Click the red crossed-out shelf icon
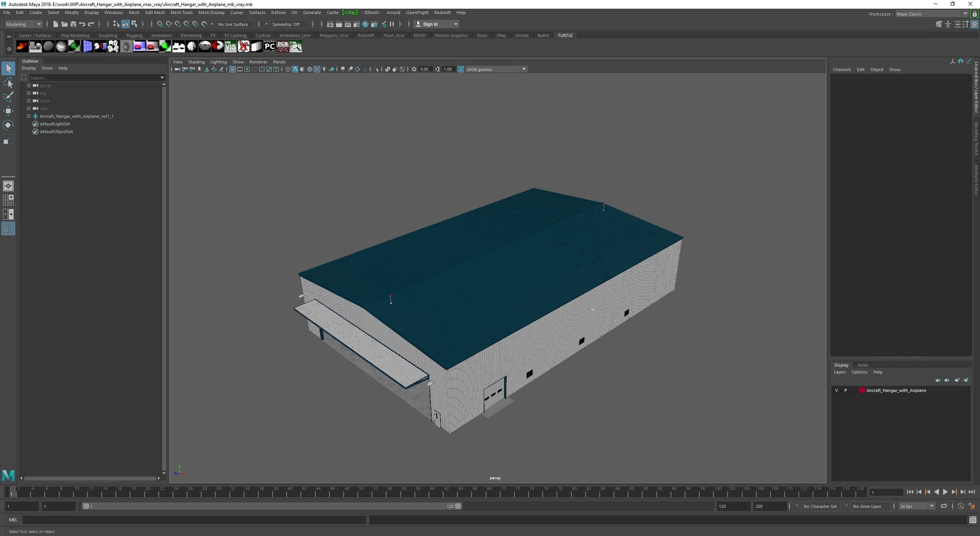Image resolution: width=980 pixels, height=536 pixels. coord(243,46)
